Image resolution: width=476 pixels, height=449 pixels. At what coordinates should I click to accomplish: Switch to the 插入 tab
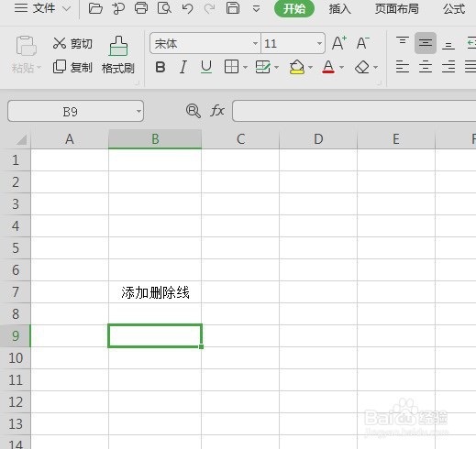(x=339, y=9)
